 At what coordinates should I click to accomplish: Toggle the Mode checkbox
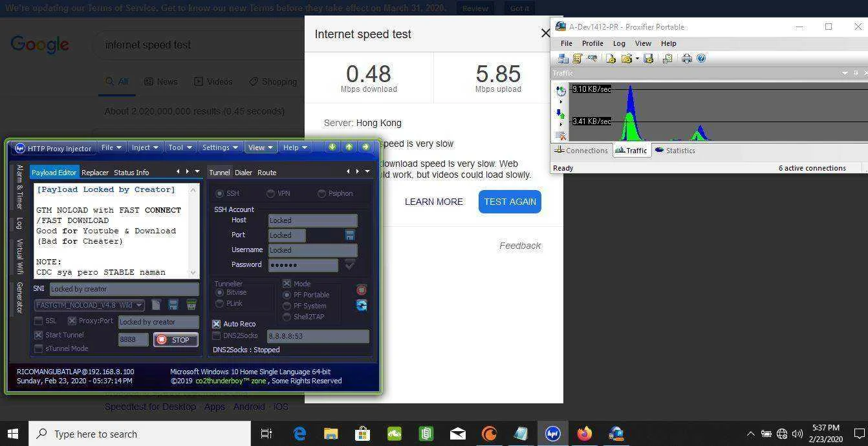287,284
